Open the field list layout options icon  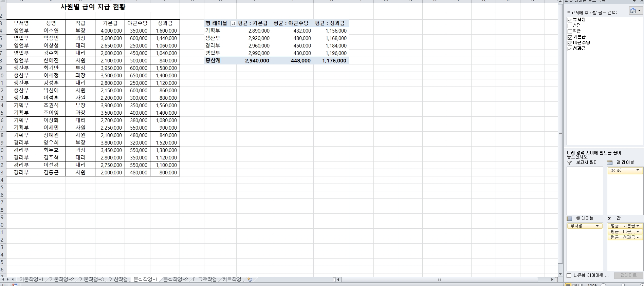point(636,11)
